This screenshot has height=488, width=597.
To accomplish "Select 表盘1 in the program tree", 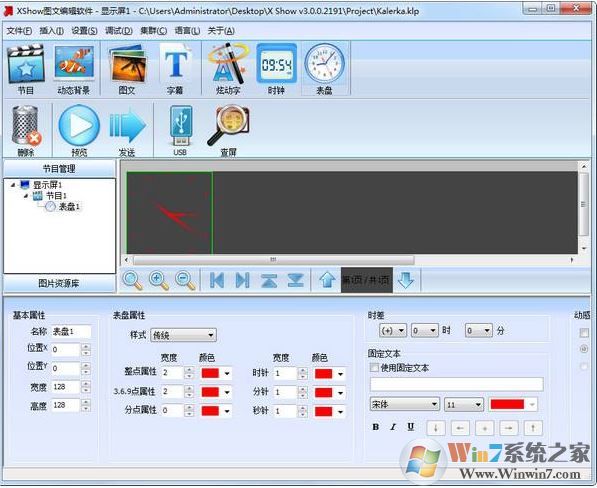I will [x=69, y=207].
